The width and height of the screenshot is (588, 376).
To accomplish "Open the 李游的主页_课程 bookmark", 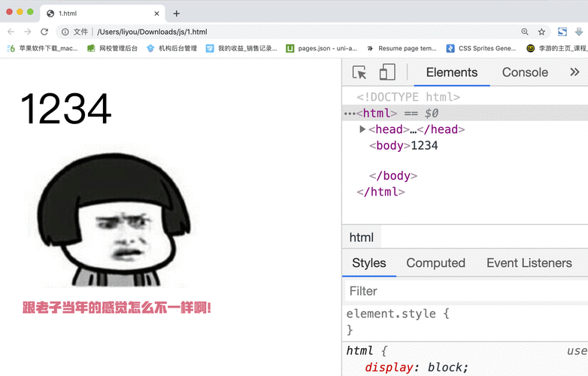I will click(557, 48).
